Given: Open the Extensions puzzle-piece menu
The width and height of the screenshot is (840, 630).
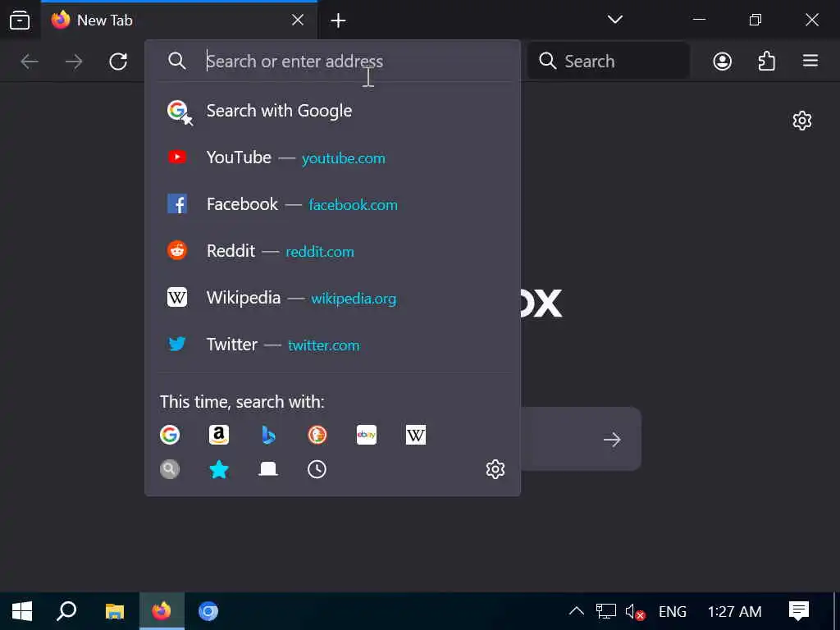Looking at the screenshot, I should [767, 61].
